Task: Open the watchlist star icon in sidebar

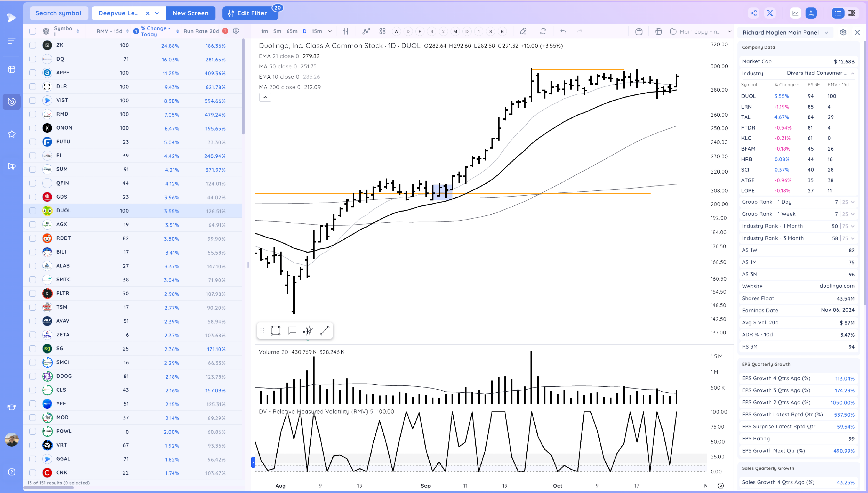Action: point(12,134)
